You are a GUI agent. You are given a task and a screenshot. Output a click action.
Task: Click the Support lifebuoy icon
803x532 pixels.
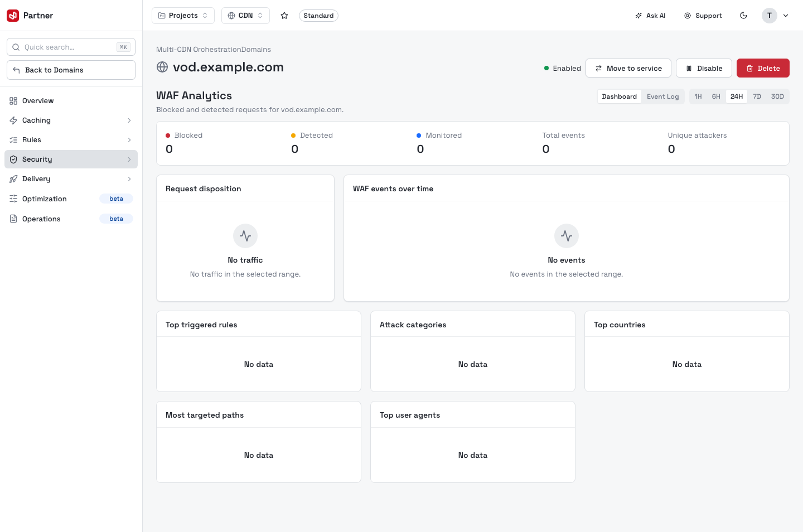(x=688, y=16)
